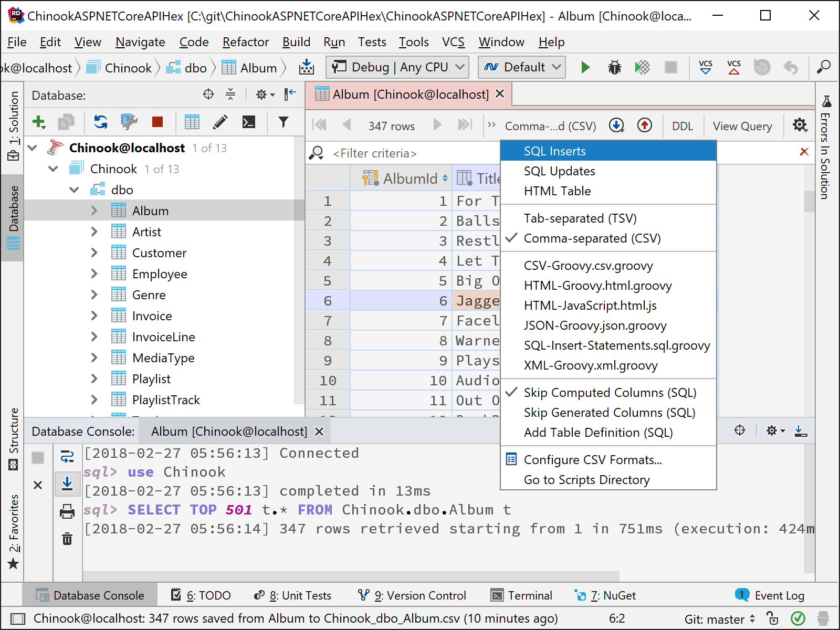Close Album [Chinook@localhost] editor tab
Image resolution: width=840 pixels, height=630 pixels.
point(500,94)
